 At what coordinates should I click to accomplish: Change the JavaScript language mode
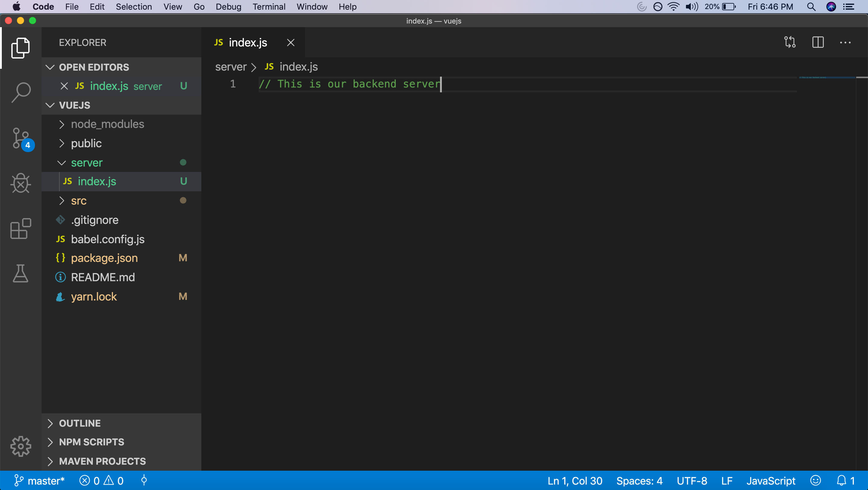click(x=771, y=481)
